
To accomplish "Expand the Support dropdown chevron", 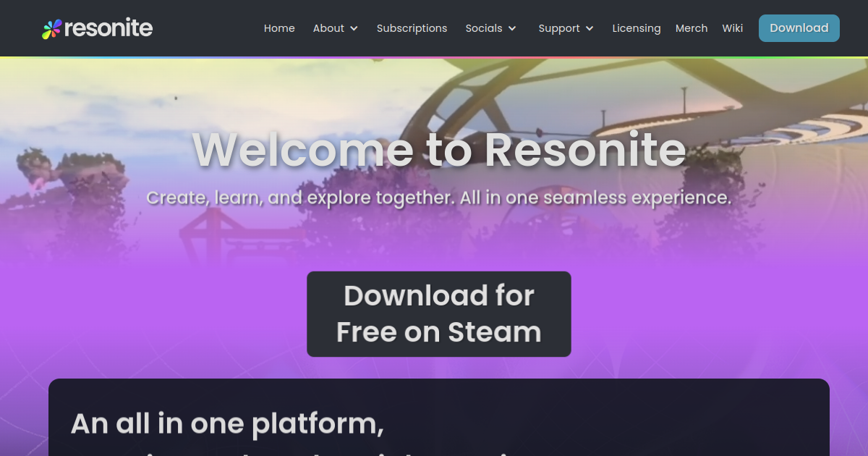I will (x=590, y=28).
